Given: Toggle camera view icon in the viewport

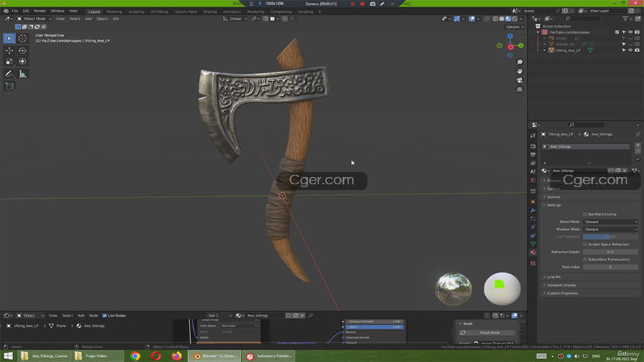Looking at the screenshot, I should (519, 80).
